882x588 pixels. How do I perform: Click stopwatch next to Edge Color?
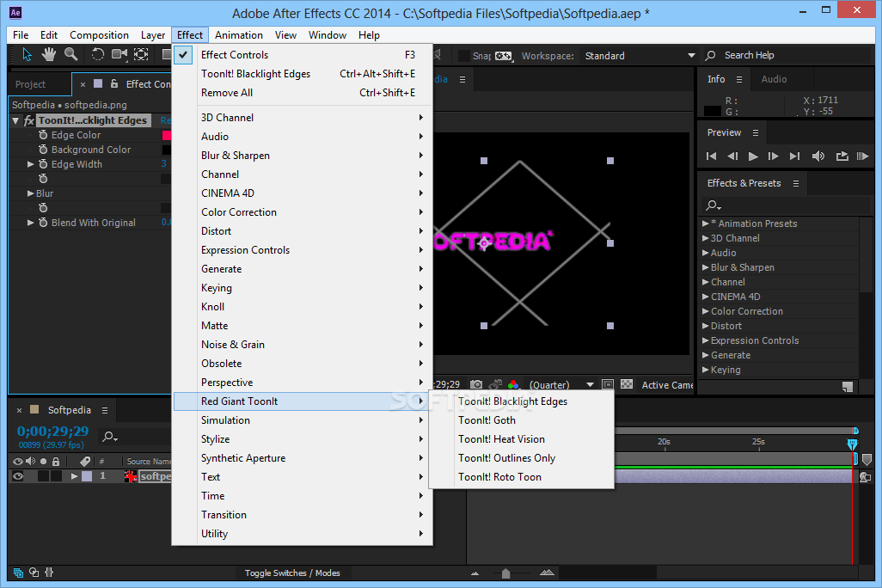coord(43,135)
